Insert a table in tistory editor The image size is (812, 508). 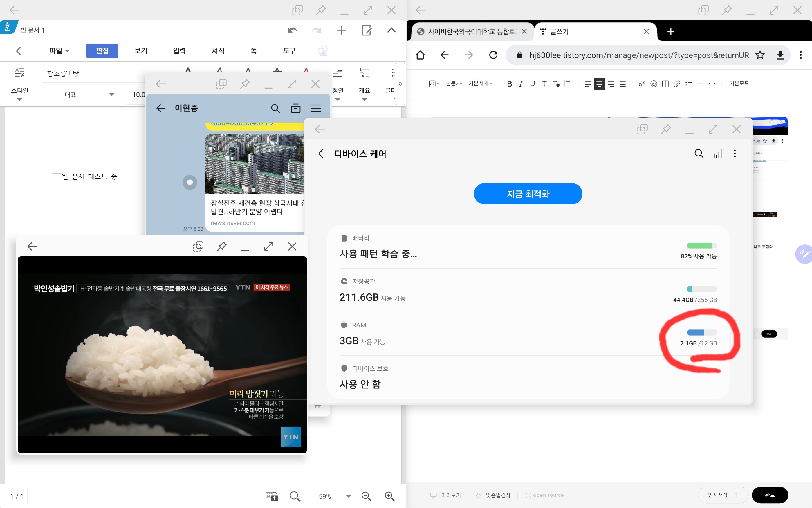[665, 84]
